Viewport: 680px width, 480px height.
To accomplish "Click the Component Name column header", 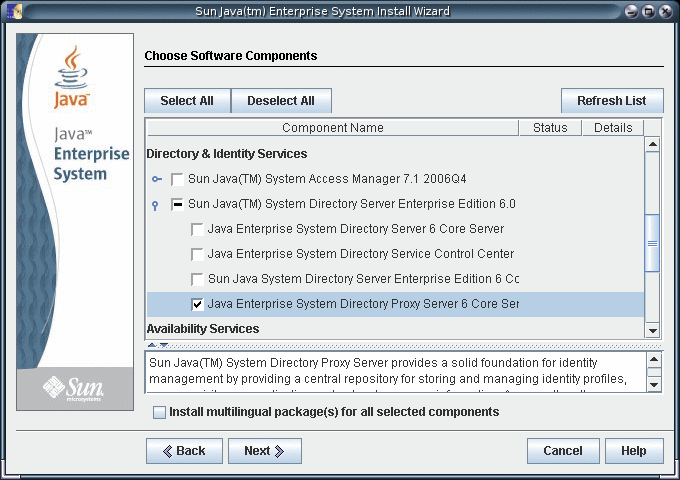I will click(x=333, y=128).
